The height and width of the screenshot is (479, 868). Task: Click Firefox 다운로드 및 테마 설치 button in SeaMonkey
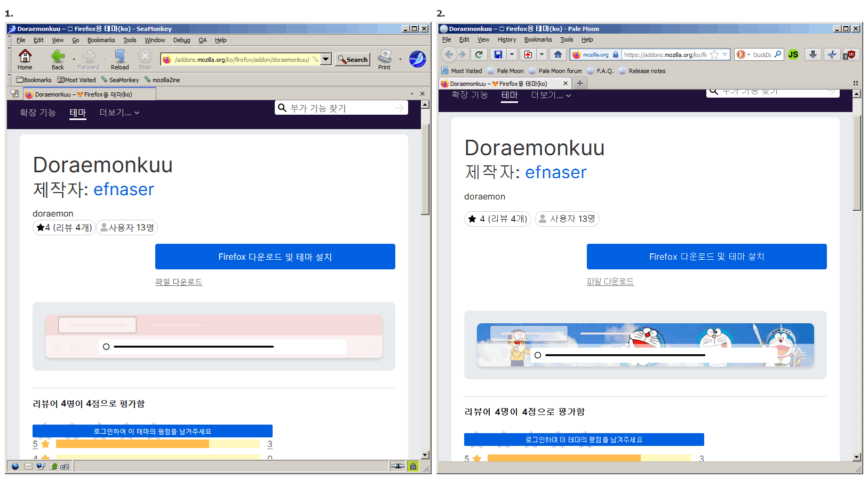[275, 257]
